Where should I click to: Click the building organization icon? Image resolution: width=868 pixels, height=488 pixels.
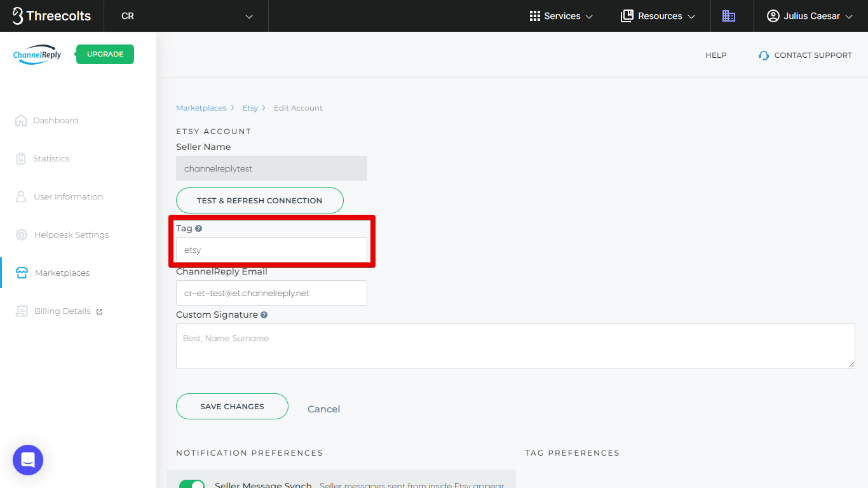[729, 16]
